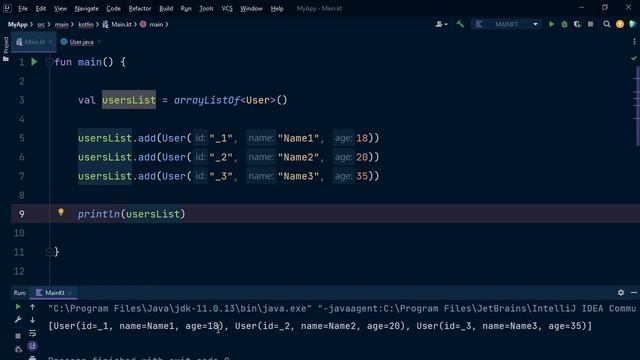Click the "Name2" string literal
Viewport: 640px width, 360px height.
point(298,157)
